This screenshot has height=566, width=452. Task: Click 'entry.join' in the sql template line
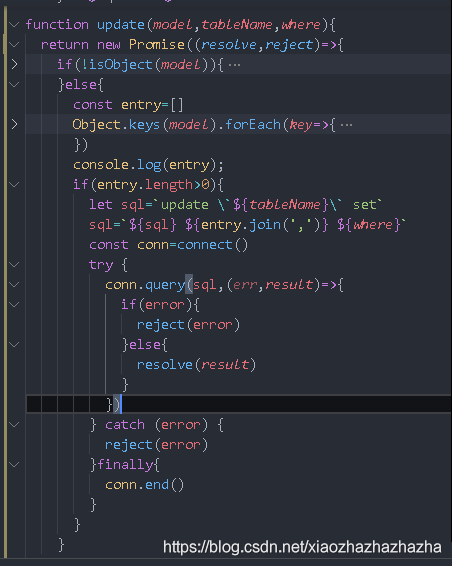[x=241, y=225]
